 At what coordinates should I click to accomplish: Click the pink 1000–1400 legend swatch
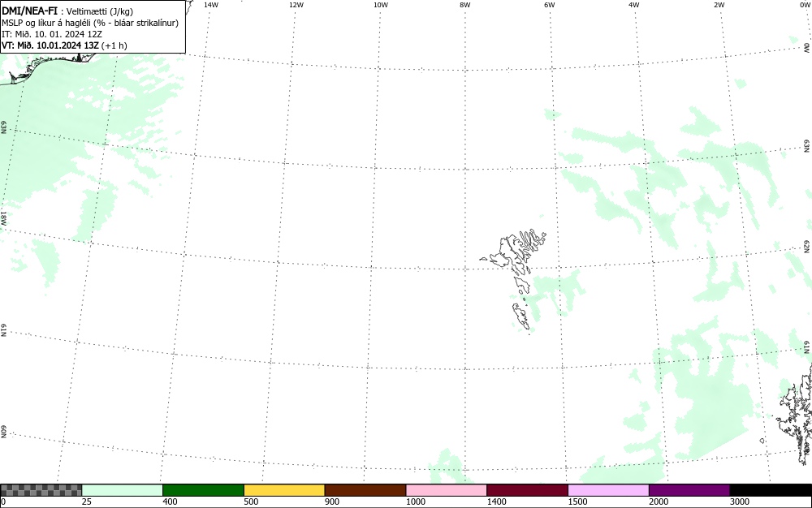(x=447, y=490)
